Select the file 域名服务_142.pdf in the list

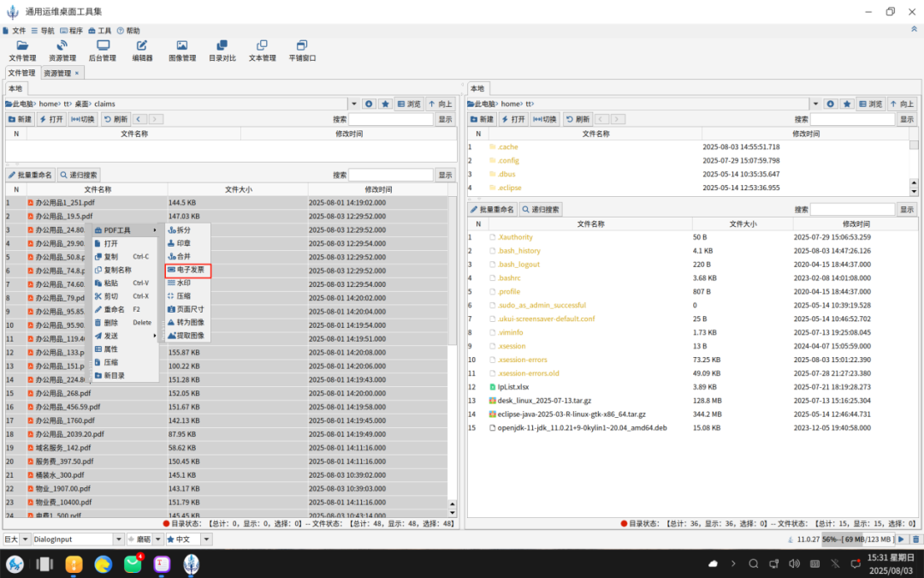tap(63, 447)
